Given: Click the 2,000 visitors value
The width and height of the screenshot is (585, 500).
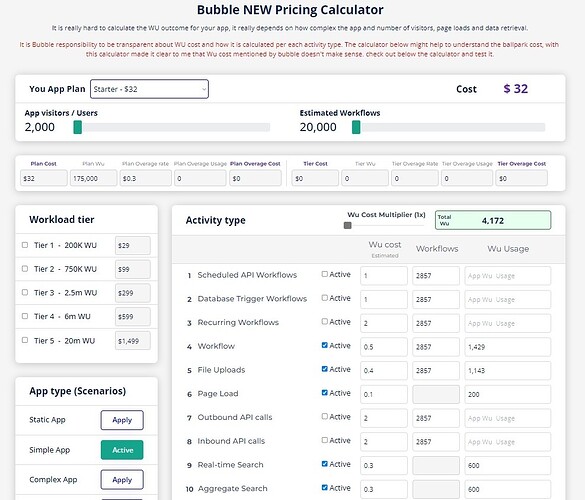Looking at the screenshot, I should (x=40, y=127).
